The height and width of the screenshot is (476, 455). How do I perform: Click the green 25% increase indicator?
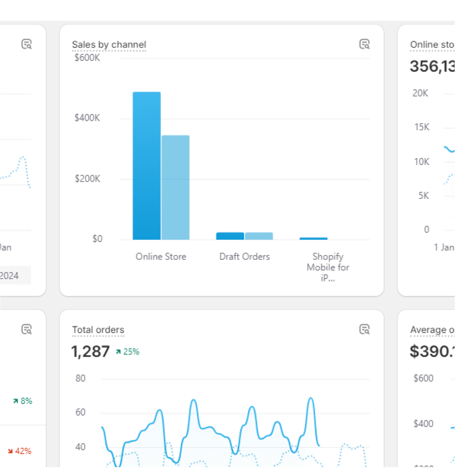point(128,351)
